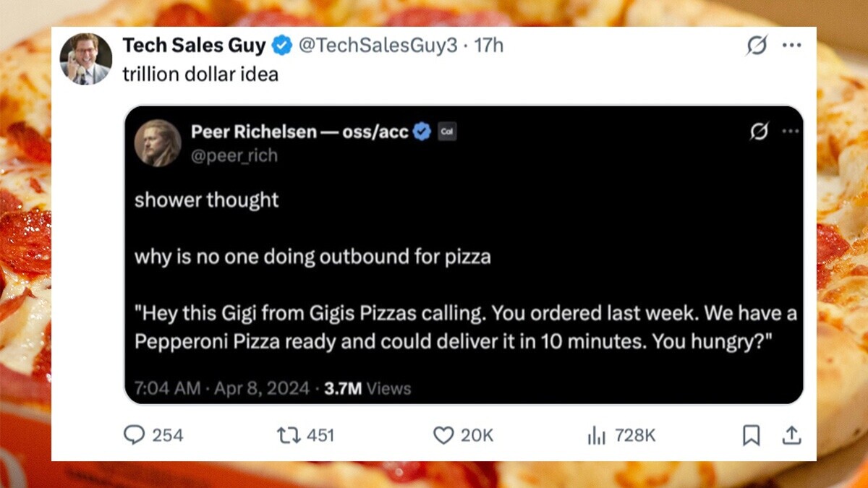Click verified badge next to Tech Sales Guy
Viewport: 868px width, 488px height.
pos(281,46)
